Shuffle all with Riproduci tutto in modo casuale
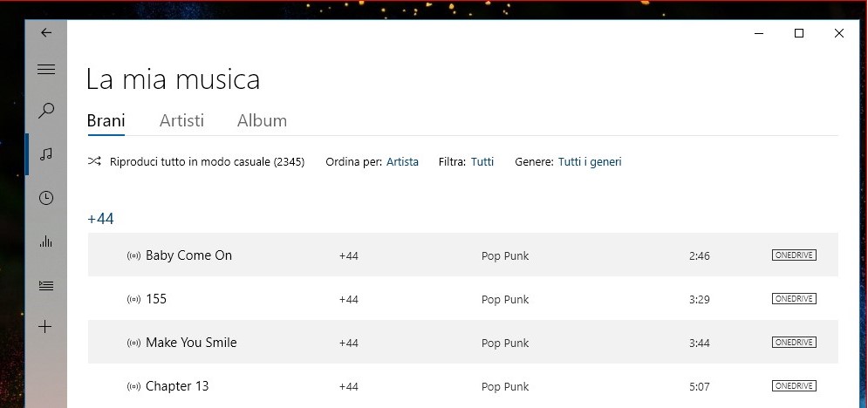This screenshot has width=868, height=408. (x=196, y=162)
